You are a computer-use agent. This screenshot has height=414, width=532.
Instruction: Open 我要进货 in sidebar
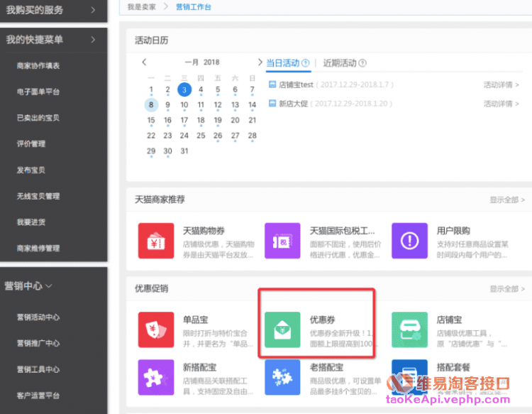pos(31,222)
